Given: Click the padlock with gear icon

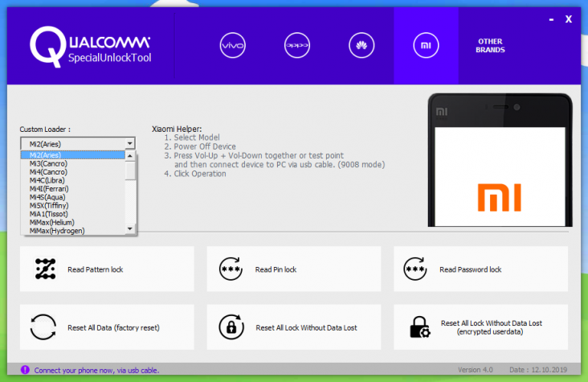Looking at the screenshot, I should point(419,327).
